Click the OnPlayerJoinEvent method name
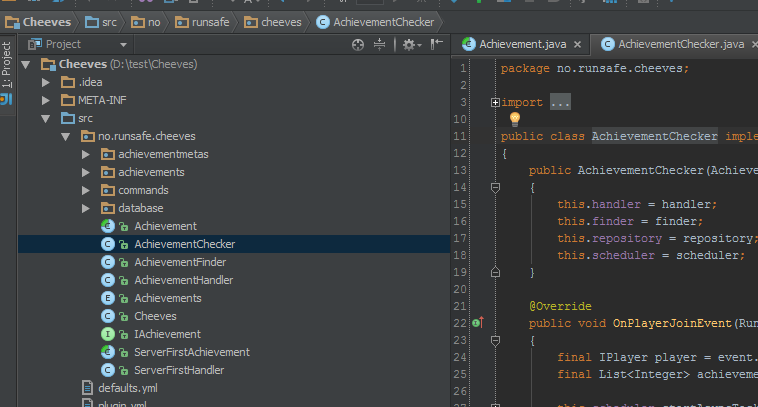Image resolution: width=758 pixels, height=407 pixels. click(x=672, y=323)
